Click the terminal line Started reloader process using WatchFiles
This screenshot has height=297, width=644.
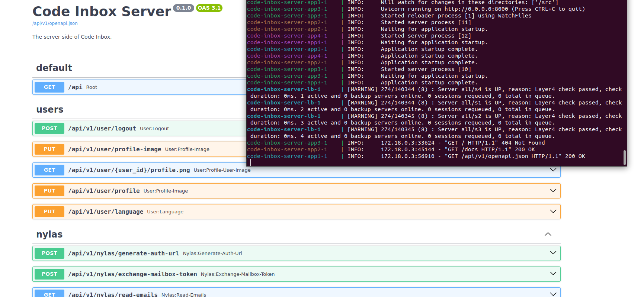click(x=389, y=16)
